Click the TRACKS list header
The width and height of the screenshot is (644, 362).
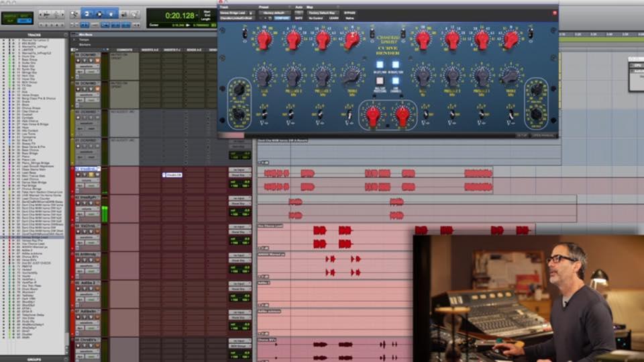(x=34, y=35)
